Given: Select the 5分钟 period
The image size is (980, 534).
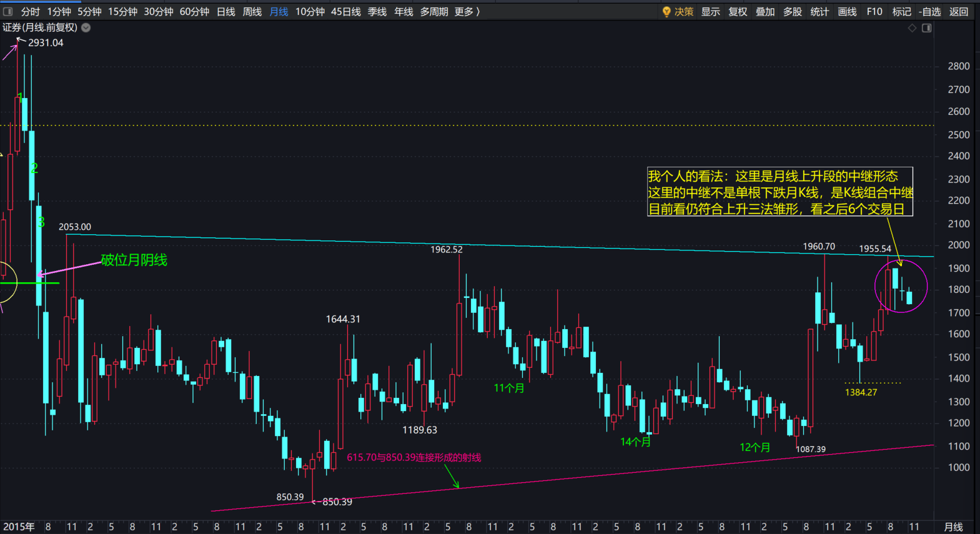Looking at the screenshot, I should 89,11.
